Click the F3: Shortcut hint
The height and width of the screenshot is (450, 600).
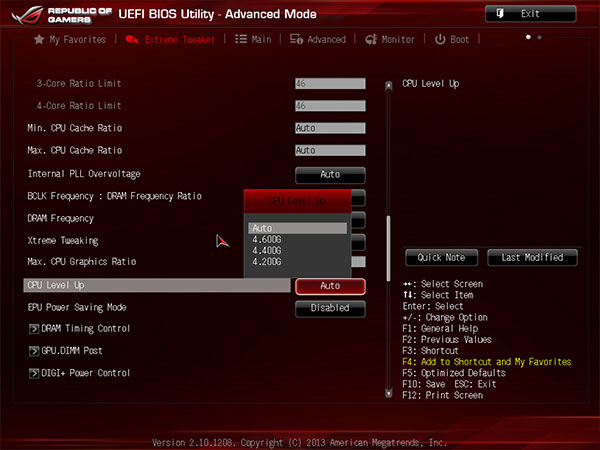tap(430, 351)
